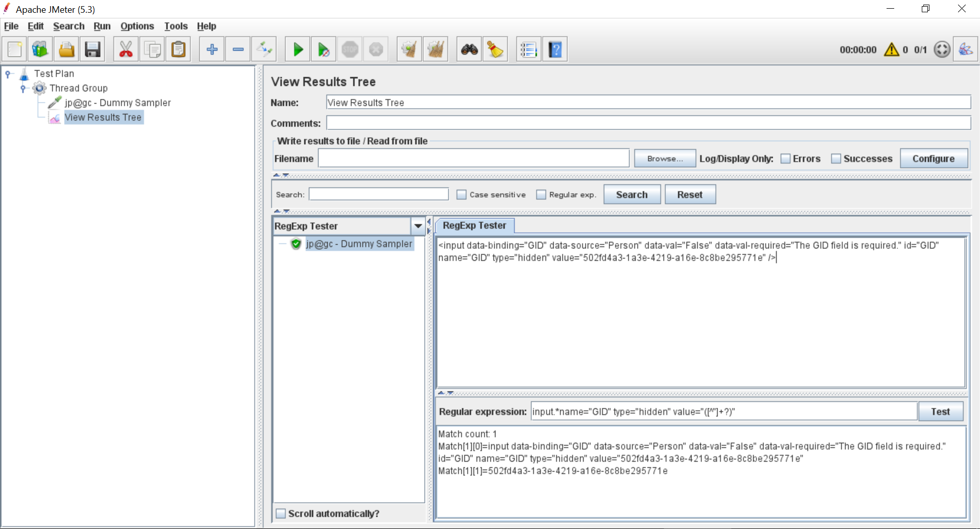Shut down the test threads
The height and width of the screenshot is (529, 980).
(376, 50)
